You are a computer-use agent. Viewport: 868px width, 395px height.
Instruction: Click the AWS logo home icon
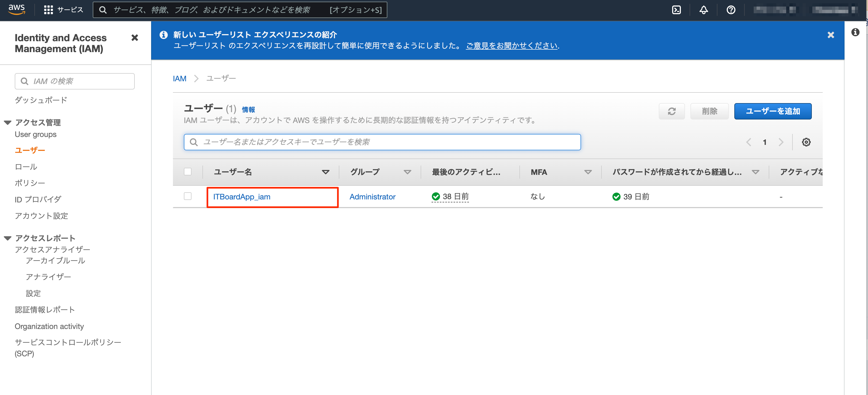tap(17, 10)
